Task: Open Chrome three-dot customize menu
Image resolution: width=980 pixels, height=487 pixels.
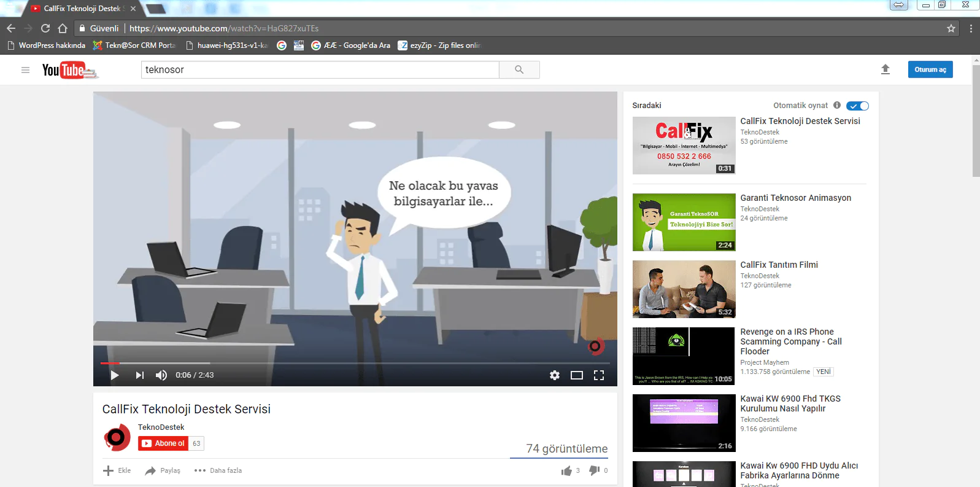Action: pos(971,28)
